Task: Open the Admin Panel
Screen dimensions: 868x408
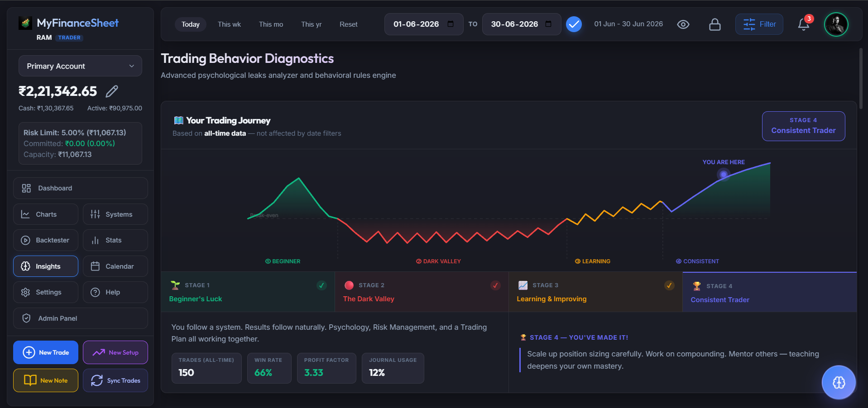Action: pos(81,318)
